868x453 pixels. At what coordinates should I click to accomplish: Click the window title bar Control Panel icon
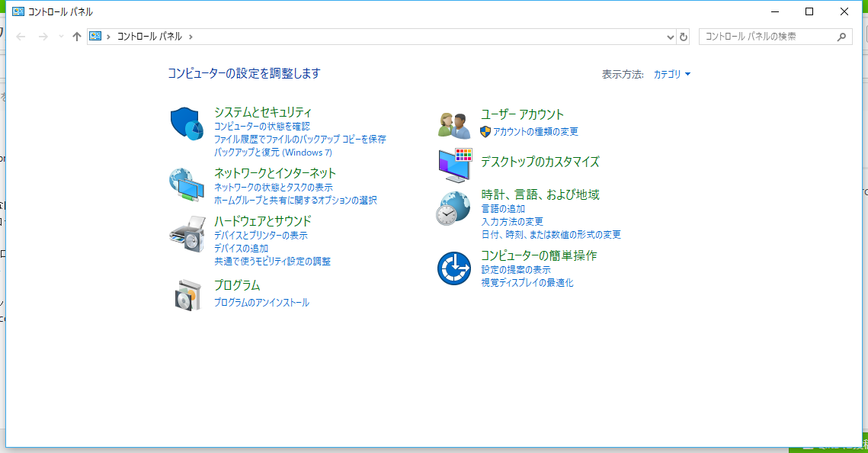click(x=18, y=11)
